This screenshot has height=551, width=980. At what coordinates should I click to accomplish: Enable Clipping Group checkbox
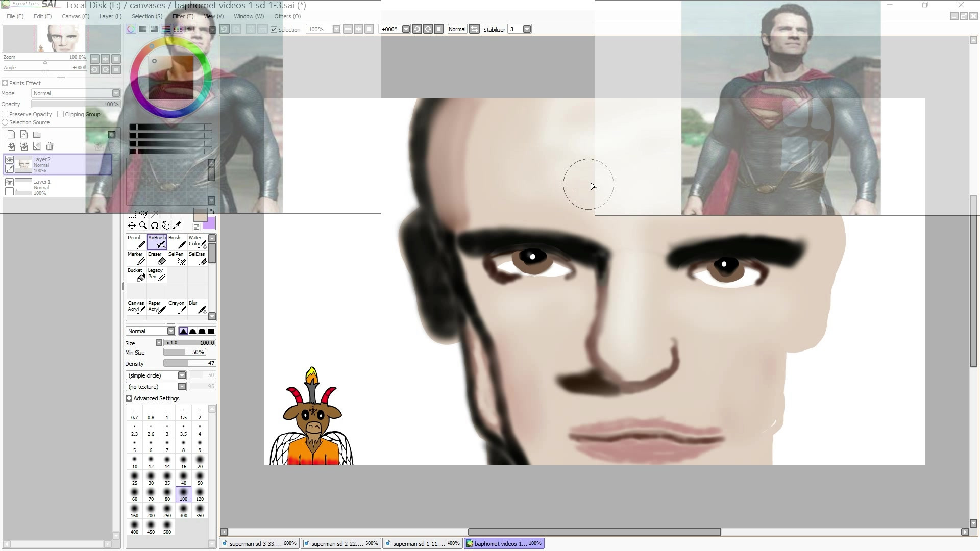pyautogui.click(x=61, y=114)
